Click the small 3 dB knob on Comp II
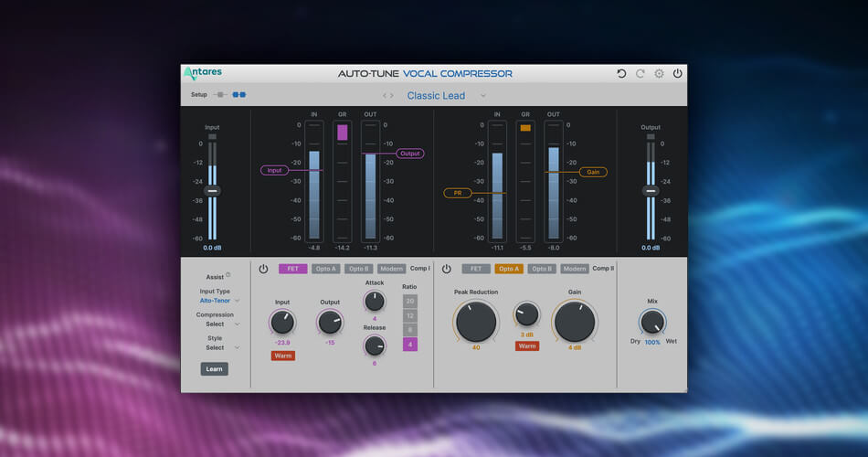 [527, 314]
